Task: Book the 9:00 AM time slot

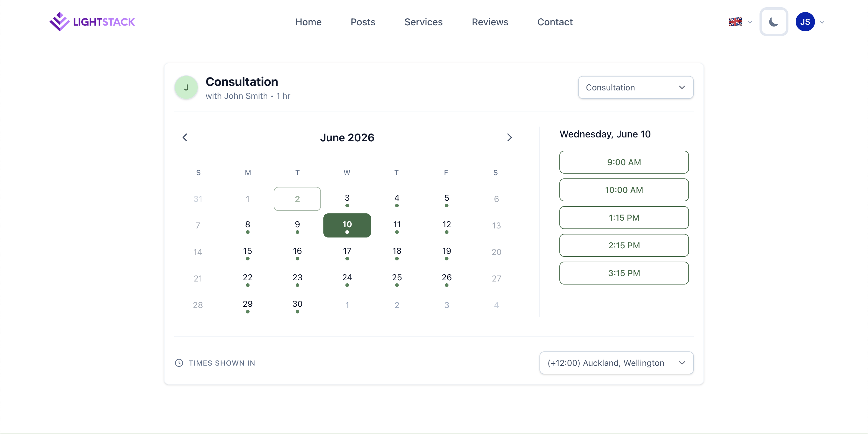Action: pos(624,162)
